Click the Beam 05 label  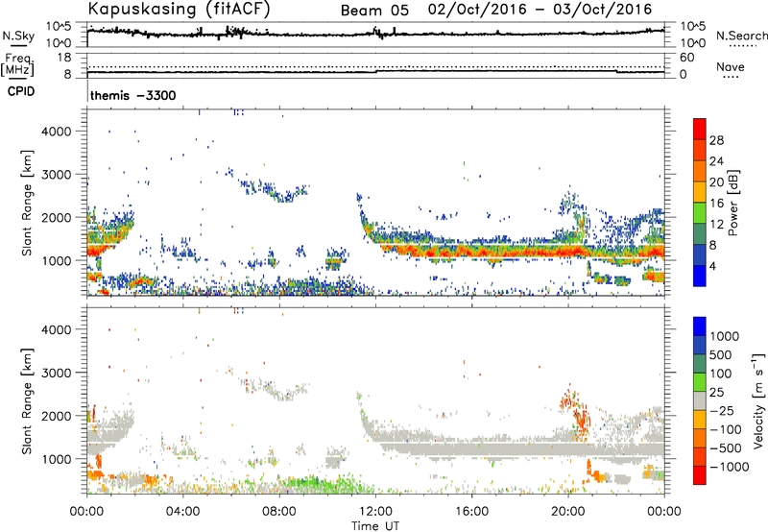[374, 11]
